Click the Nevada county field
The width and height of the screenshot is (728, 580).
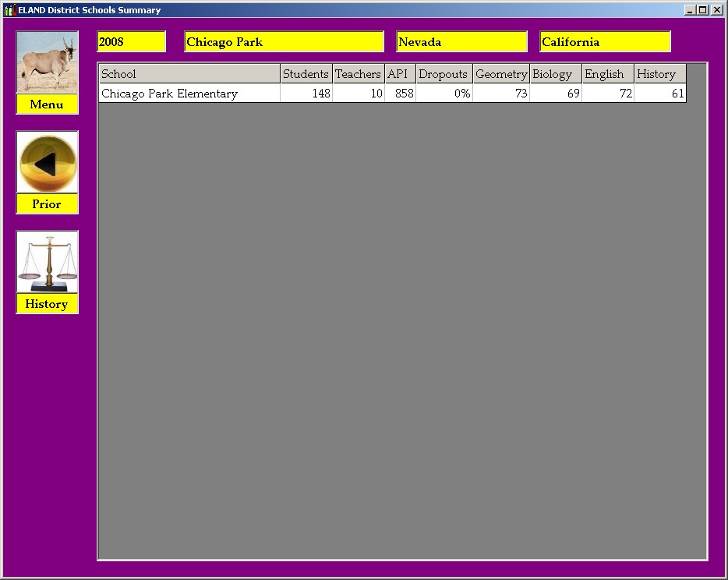tap(461, 42)
